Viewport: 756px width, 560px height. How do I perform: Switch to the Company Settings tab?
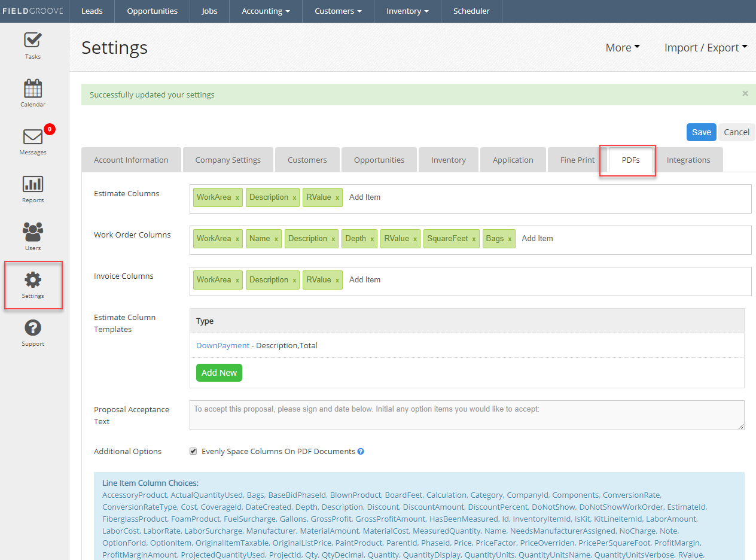click(x=228, y=160)
